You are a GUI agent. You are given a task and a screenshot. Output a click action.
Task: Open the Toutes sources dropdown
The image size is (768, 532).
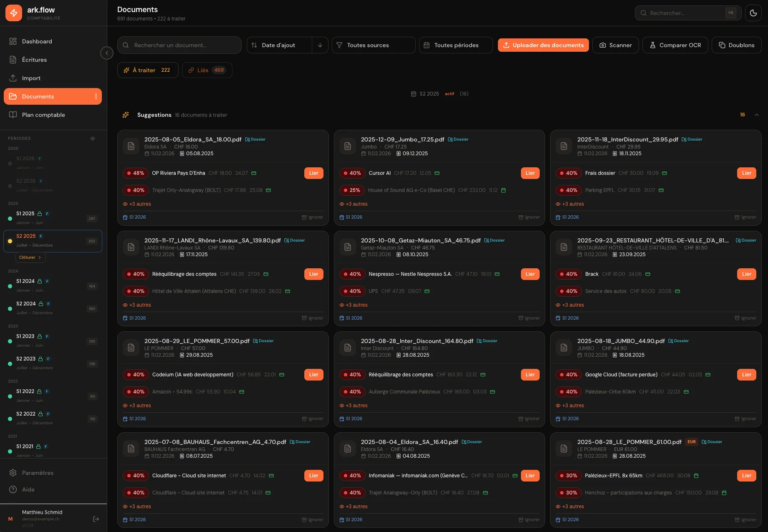point(373,45)
